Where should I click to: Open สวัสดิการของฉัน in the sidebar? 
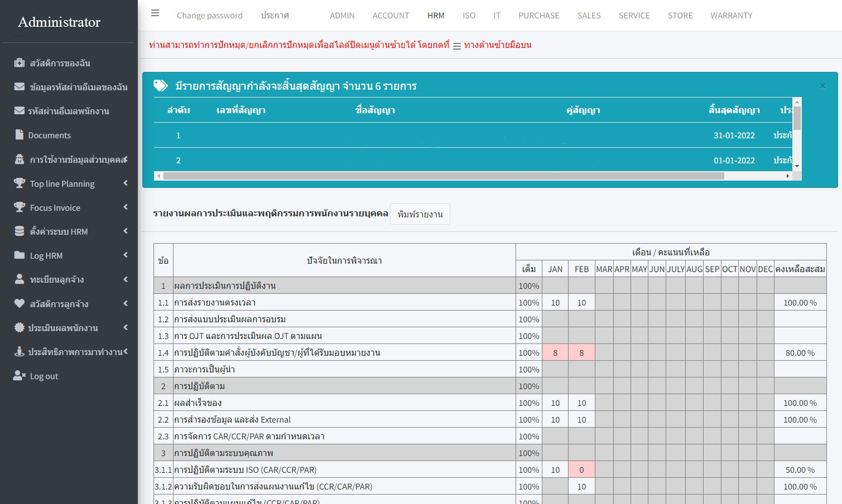(60, 63)
